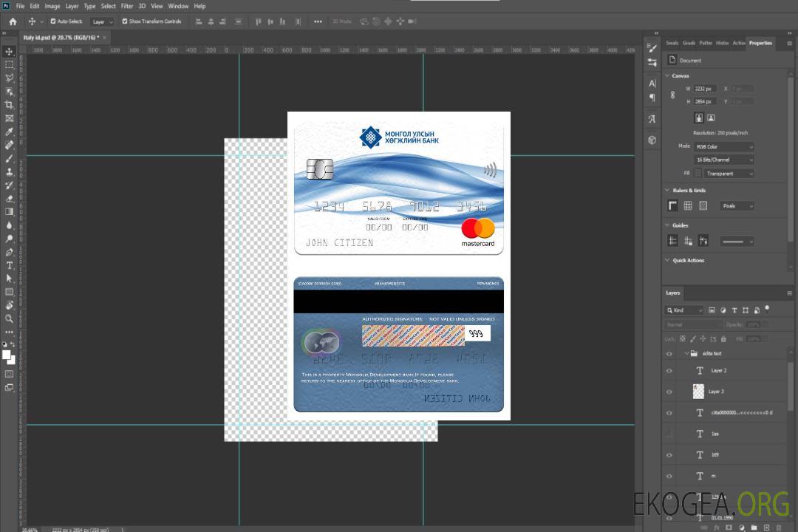Open the Character panel icon
The image size is (798, 532).
[x=652, y=83]
